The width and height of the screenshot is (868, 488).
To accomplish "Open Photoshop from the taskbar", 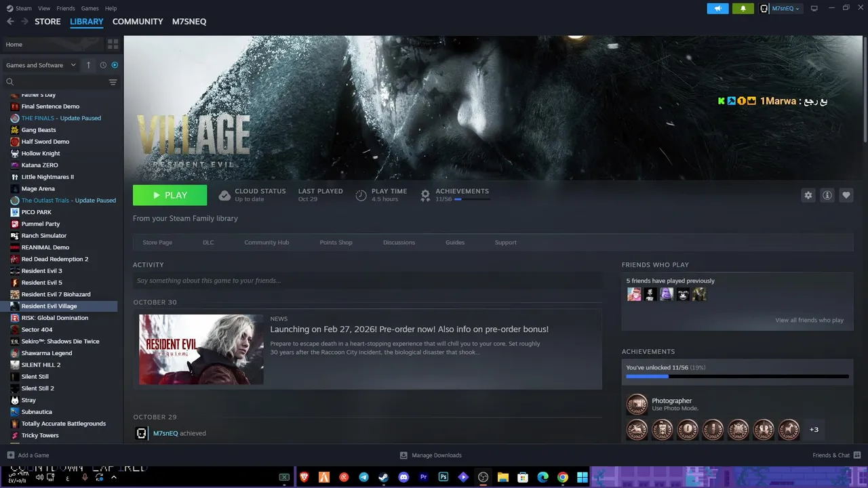I will pyautogui.click(x=443, y=477).
